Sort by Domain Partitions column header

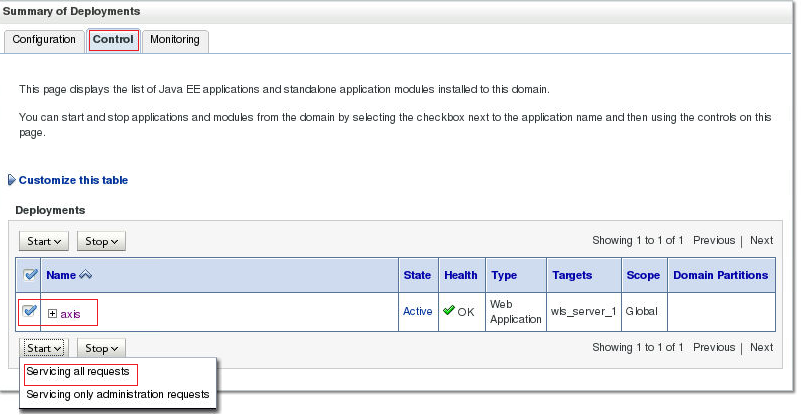click(721, 275)
